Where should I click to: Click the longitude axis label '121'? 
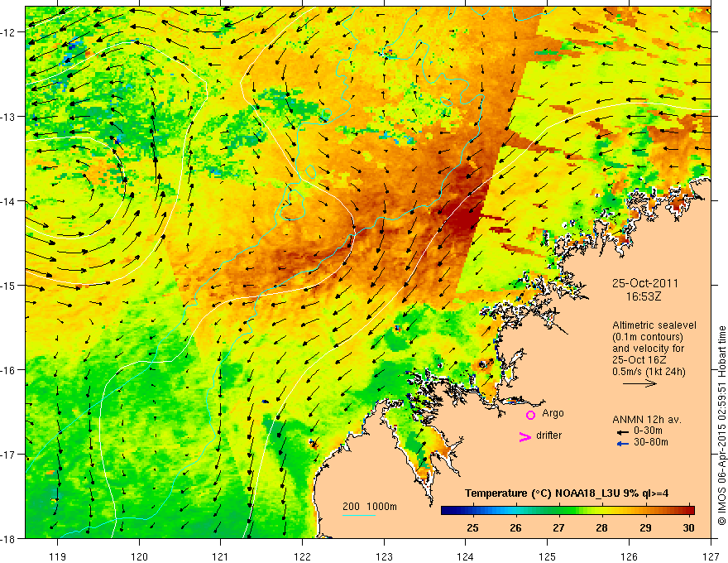[x=221, y=556]
